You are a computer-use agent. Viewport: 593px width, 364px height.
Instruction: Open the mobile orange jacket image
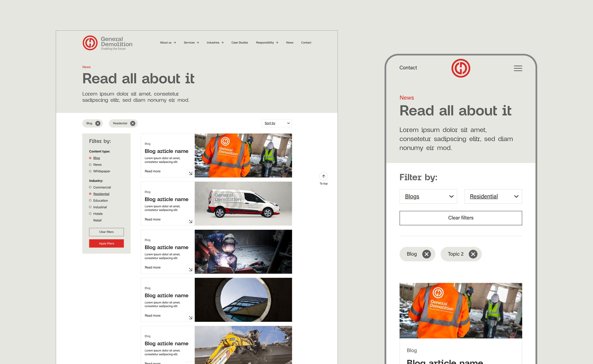coord(461,310)
